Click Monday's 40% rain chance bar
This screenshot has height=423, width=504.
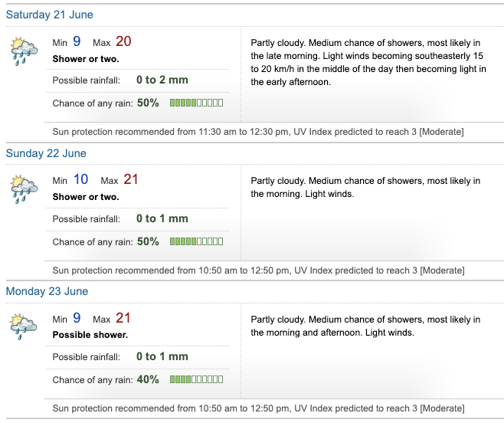[196, 379]
